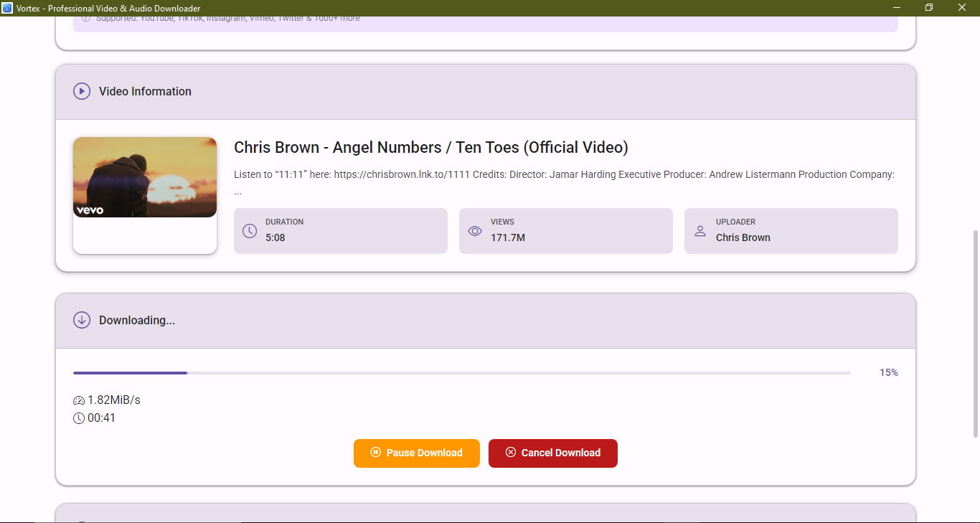Click the vertical scrollbar thumb
The image size is (980, 523).
tap(975, 334)
